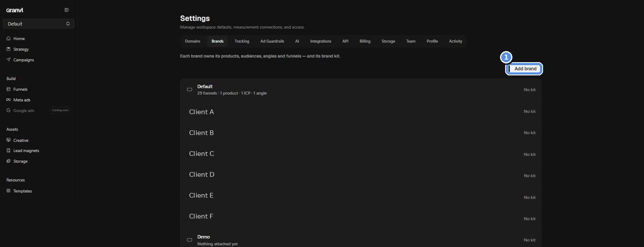Click the Home house icon
Viewport: 644px width, 247px height.
click(9, 38)
